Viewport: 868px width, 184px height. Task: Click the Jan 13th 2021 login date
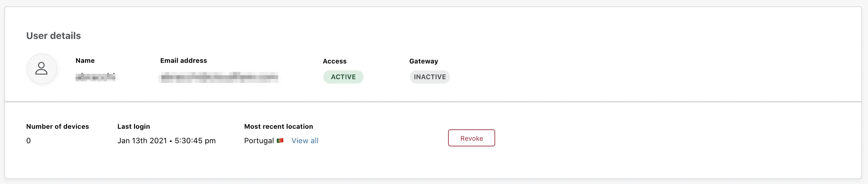(142, 141)
